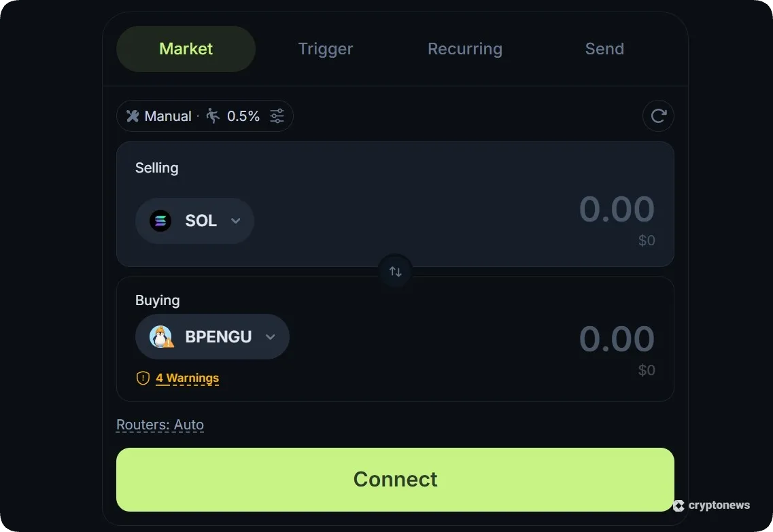The image size is (773, 532).
Task: Switch to the Trigger tab
Action: pyautogui.click(x=325, y=48)
